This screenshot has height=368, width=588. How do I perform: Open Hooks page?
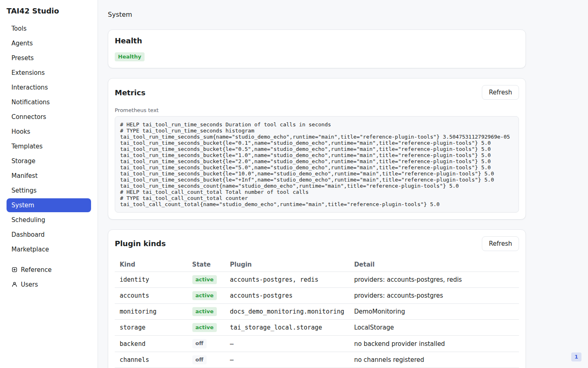coord(49,132)
